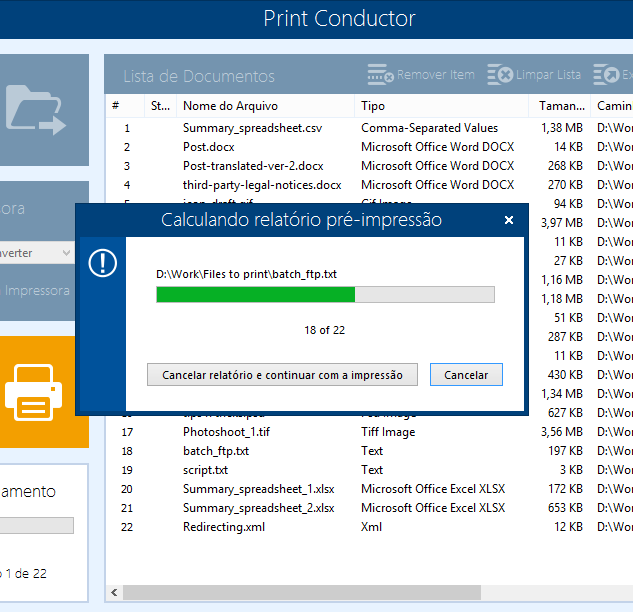Select Summary_spreadsheet.csv in document list
This screenshot has height=612, width=633.
252,128
